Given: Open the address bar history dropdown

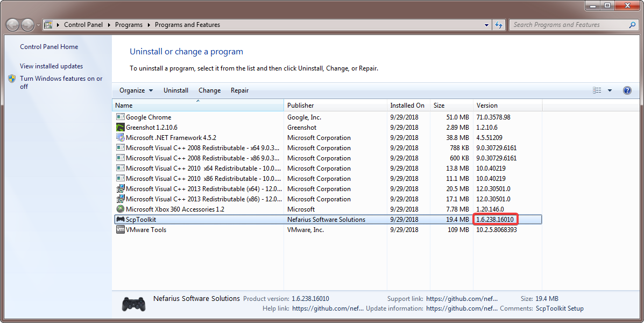Looking at the screenshot, I should pyautogui.click(x=487, y=25).
